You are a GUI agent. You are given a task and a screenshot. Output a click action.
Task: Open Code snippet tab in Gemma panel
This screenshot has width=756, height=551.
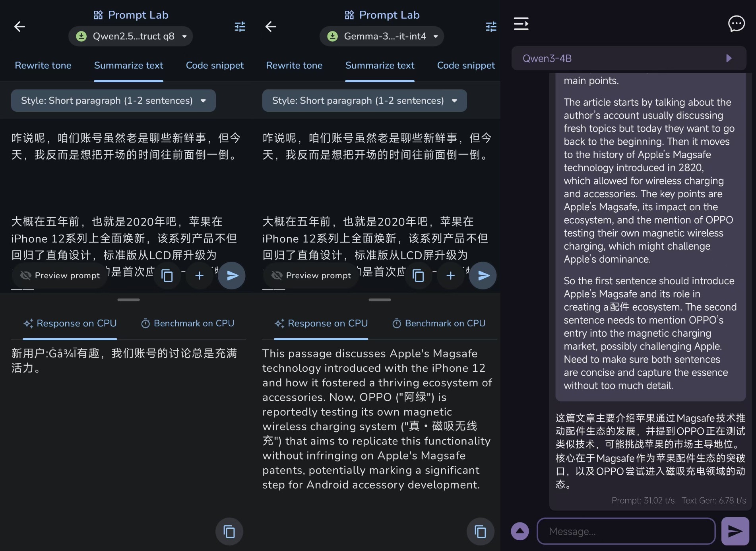tap(466, 66)
